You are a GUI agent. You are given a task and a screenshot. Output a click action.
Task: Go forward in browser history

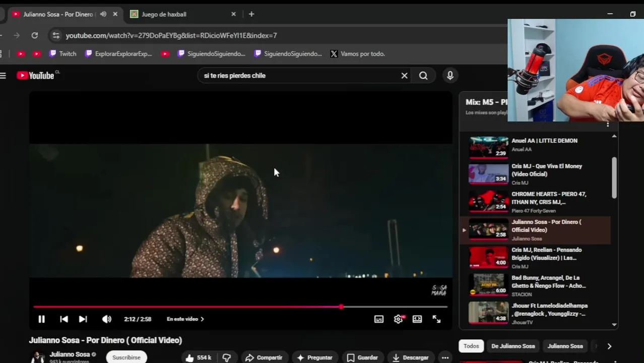point(17,35)
